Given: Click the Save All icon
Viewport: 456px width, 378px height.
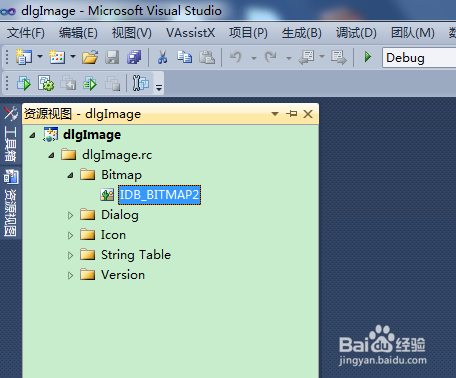Looking at the screenshot, I should coord(134,57).
